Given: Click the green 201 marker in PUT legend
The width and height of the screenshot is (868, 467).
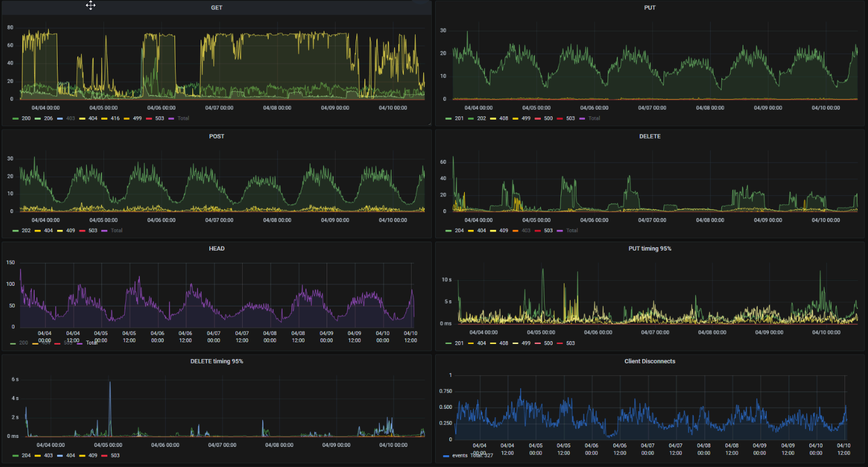Looking at the screenshot, I should 449,119.
